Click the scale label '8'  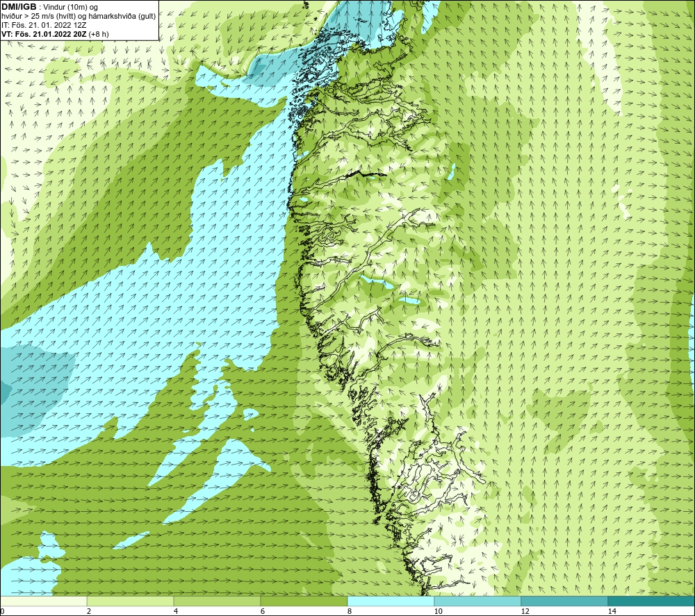(x=350, y=611)
